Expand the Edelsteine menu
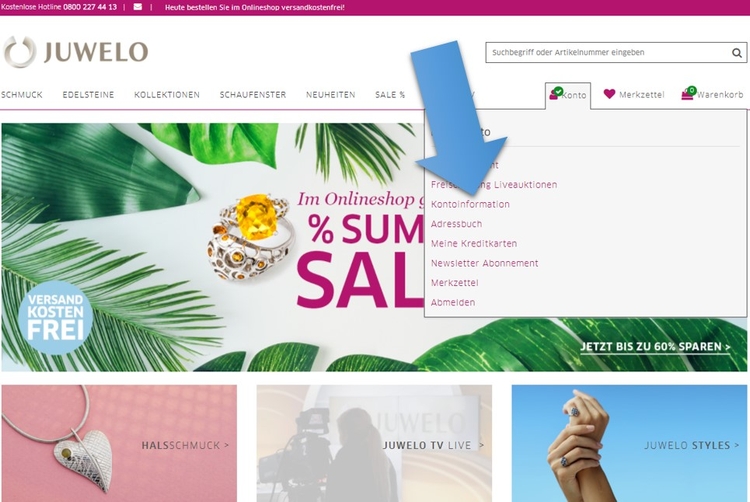Image resolution: width=750 pixels, height=502 pixels. tap(88, 95)
